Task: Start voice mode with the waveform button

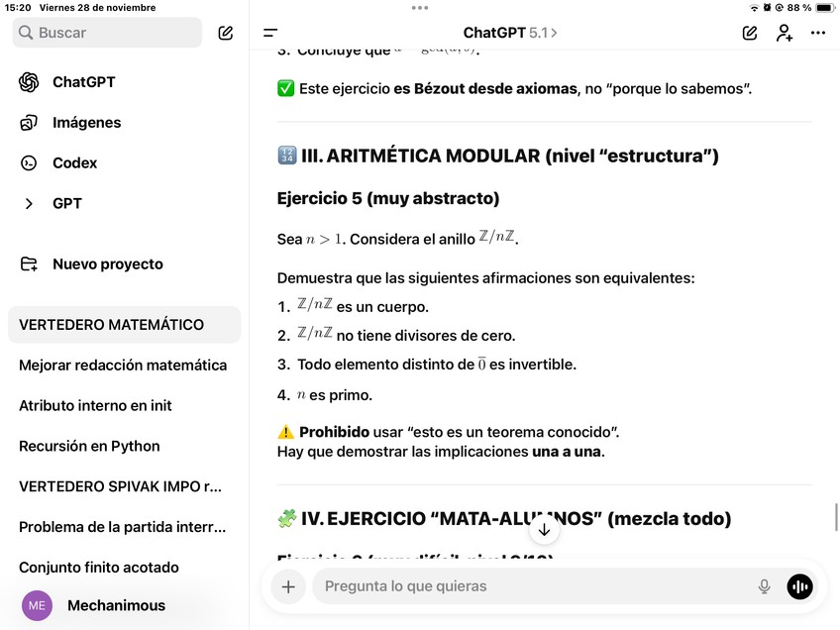Action: pos(799,586)
